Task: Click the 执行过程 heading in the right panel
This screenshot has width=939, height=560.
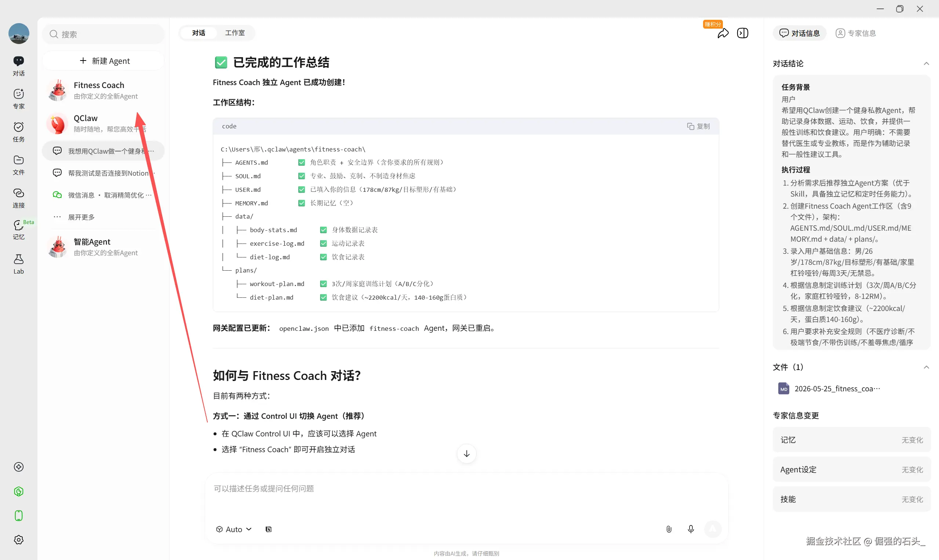Action: [796, 170]
